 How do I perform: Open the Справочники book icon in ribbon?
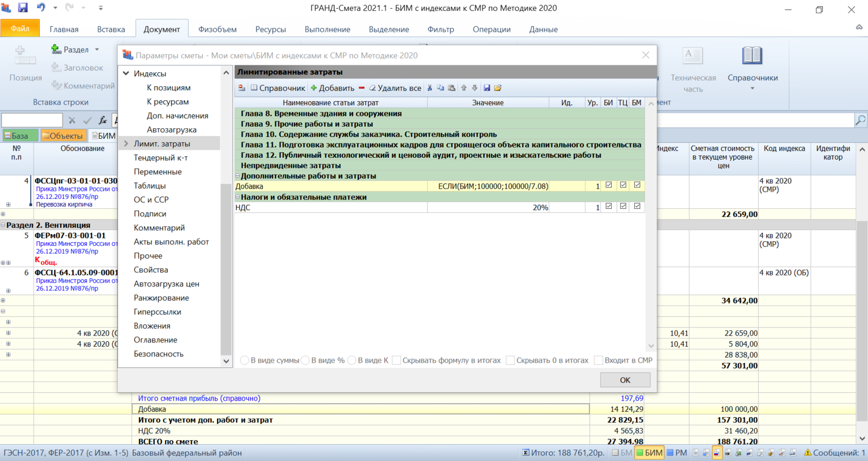click(752, 56)
